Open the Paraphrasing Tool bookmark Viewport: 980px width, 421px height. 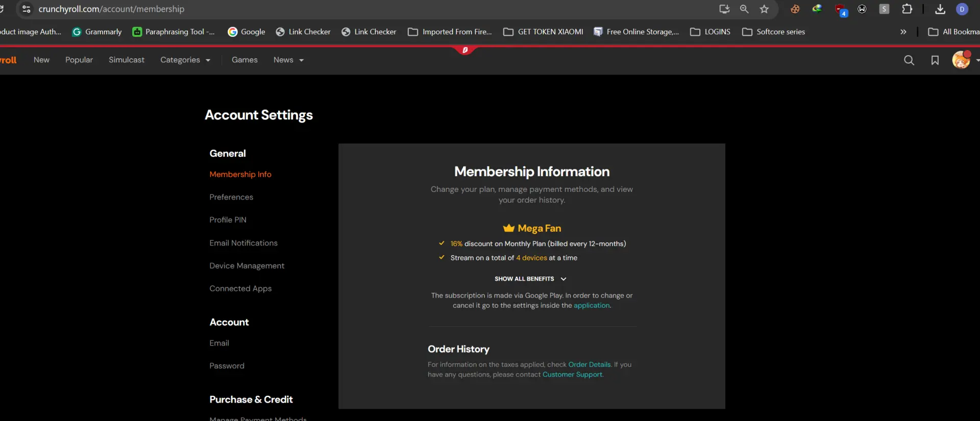point(174,32)
